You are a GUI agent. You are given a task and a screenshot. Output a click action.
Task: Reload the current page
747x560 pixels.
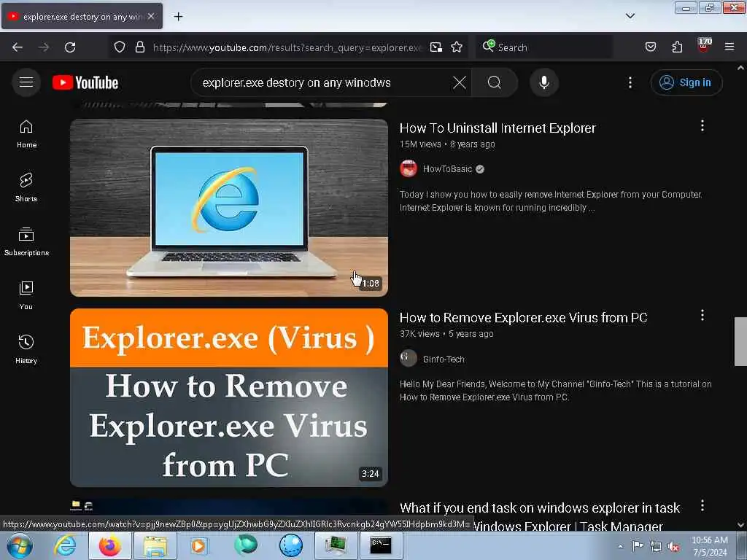coord(70,47)
